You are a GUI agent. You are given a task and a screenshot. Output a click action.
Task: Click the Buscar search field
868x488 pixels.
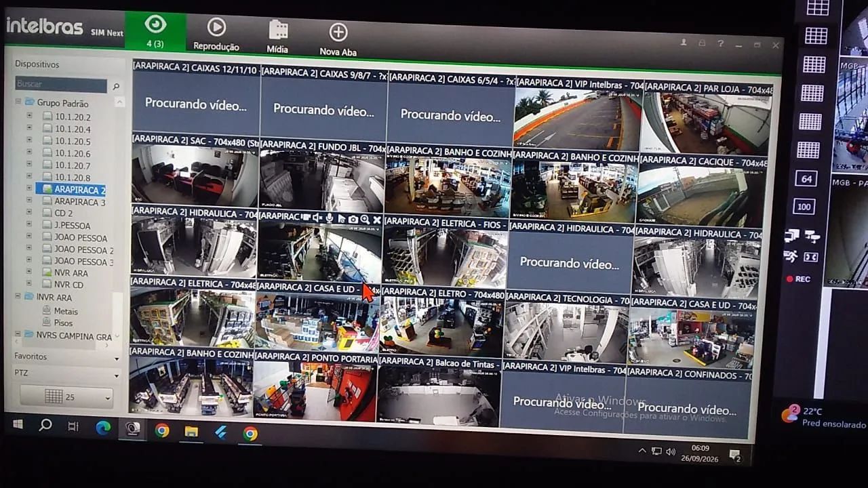60,85
